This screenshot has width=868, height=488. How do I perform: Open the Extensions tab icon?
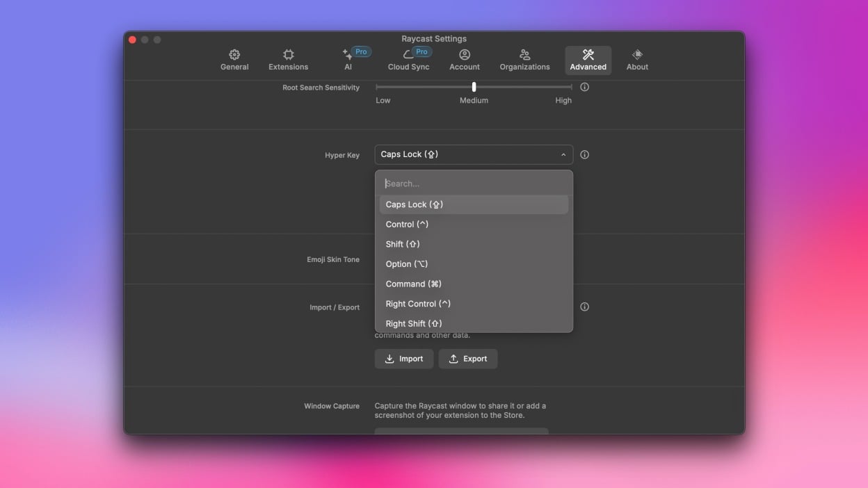(x=288, y=55)
